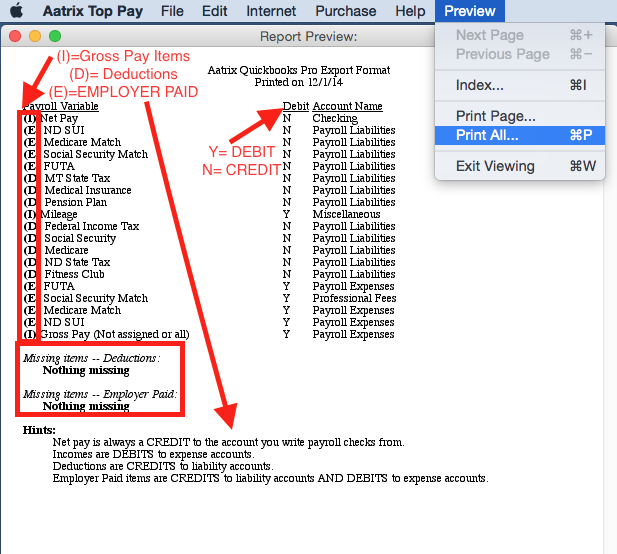Click 'Missing items -- Employer Paid:' label
Image resolution: width=617 pixels, height=554 pixels.
(x=100, y=394)
